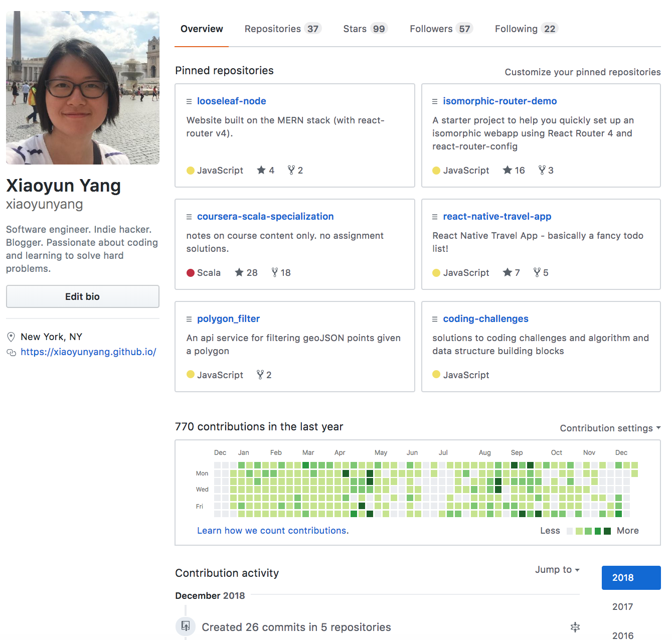Grab the drag handle on isomorphic-router-demo card
Viewport: 672px width, 640px height.
(x=435, y=101)
